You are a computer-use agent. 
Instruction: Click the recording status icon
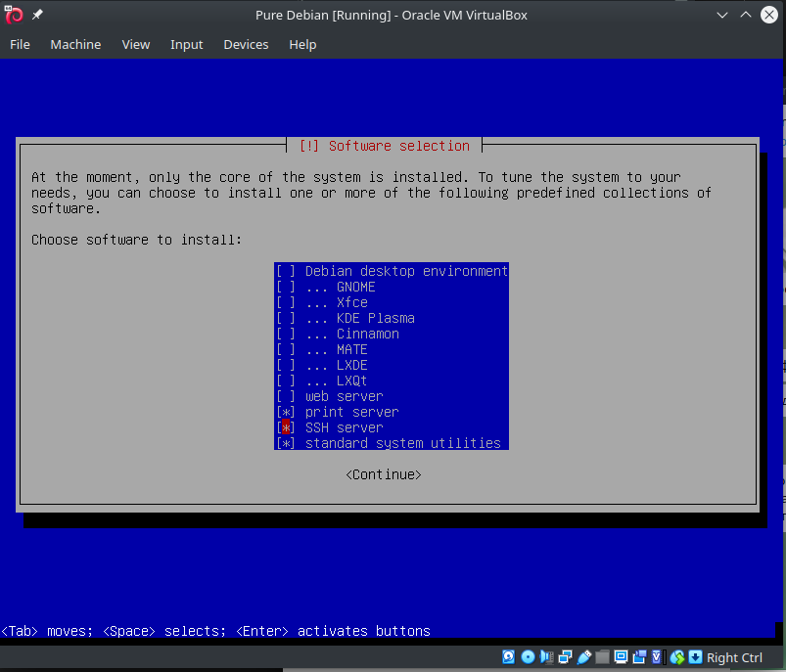pos(639,656)
